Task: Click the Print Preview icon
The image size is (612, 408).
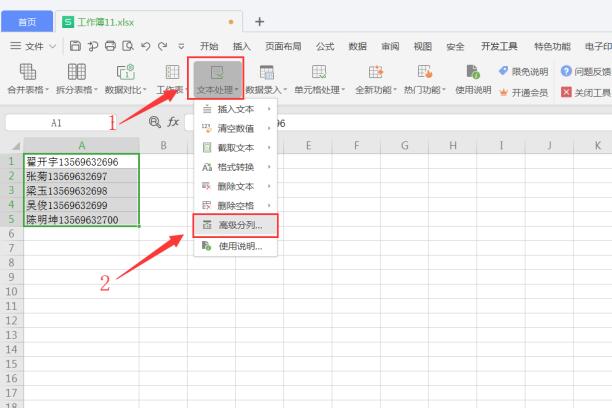Action: pos(128,46)
